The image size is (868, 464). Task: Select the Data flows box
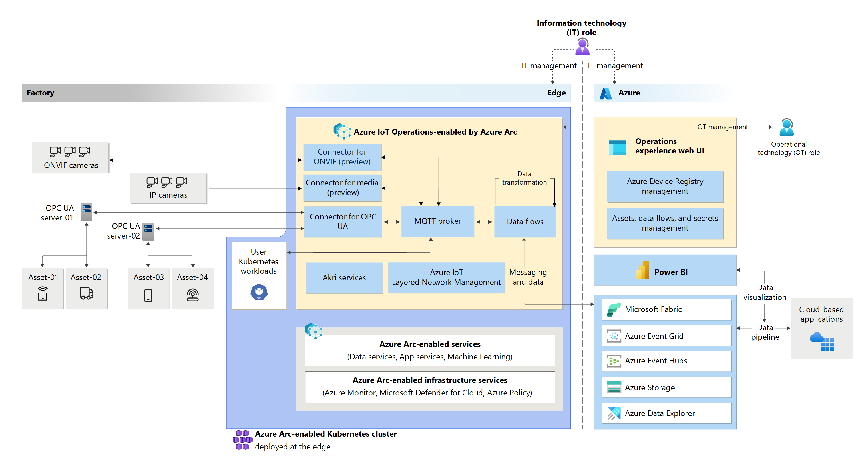pyautogui.click(x=525, y=222)
